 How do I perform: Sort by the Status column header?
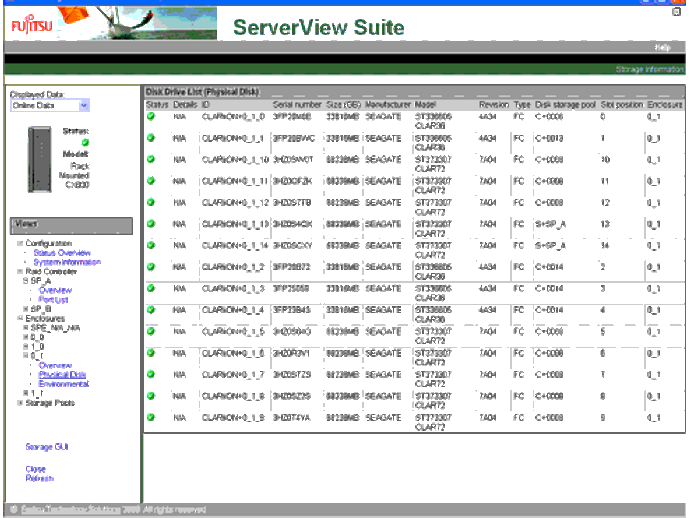click(x=157, y=105)
